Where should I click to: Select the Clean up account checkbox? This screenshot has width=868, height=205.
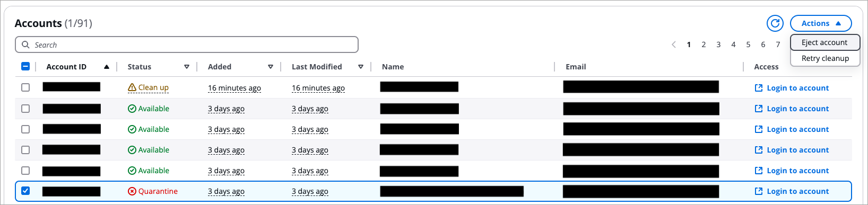[25, 87]
